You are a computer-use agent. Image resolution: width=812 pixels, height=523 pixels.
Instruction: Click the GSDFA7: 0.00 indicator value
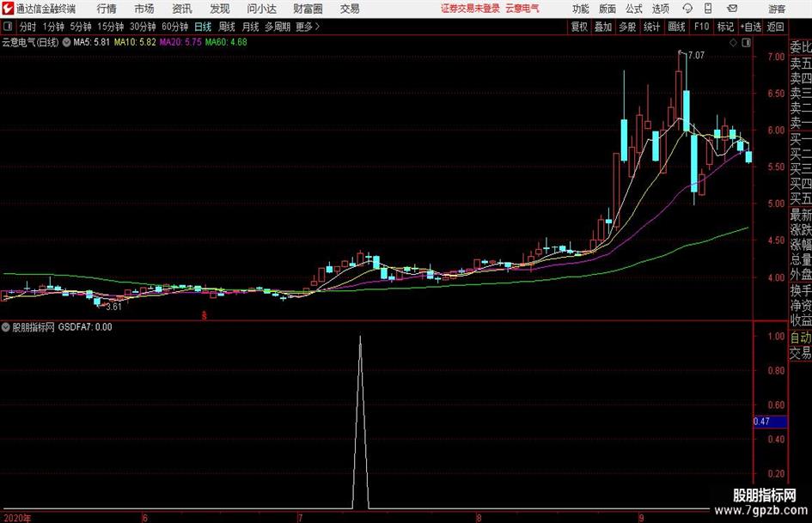click(x=85, y=327)
